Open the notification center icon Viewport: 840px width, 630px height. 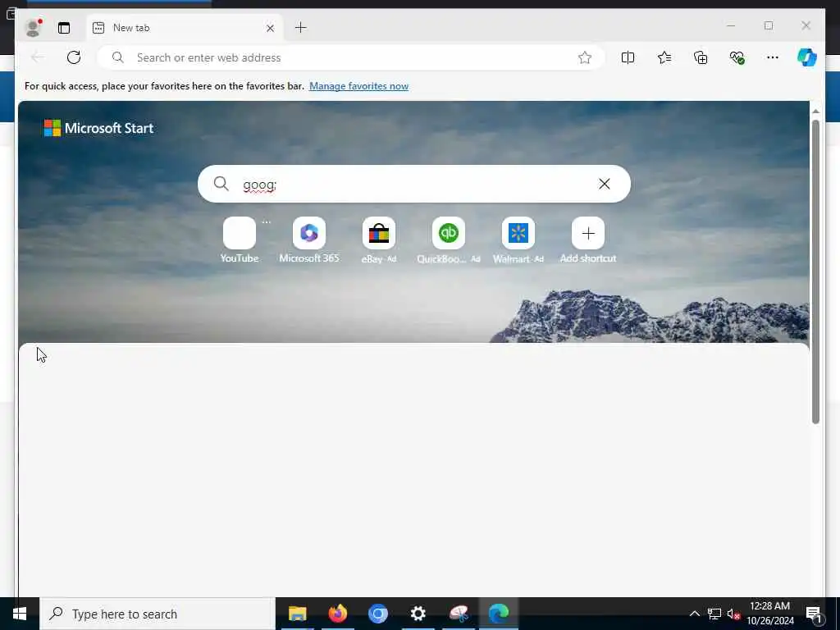814,614
